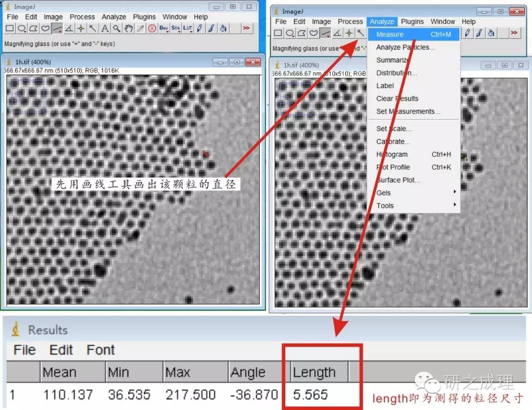The height and width of the screenshot is (410, 532).
Task: Open the Stk stacks menu dropdown
Action: [176, 28]
